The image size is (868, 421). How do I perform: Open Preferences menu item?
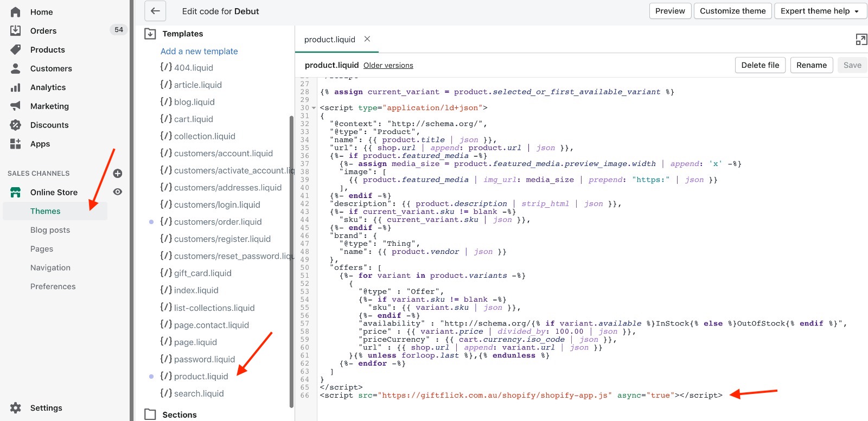pos(53,286)
